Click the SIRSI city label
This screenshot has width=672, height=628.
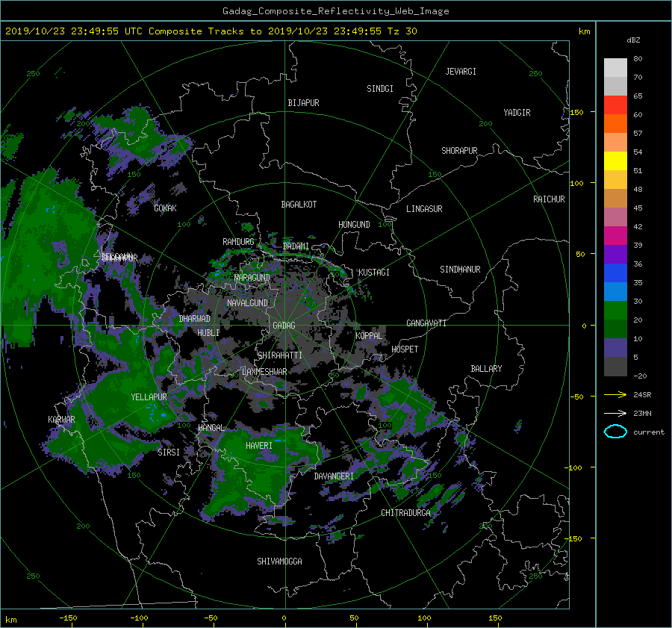point(169,453)
